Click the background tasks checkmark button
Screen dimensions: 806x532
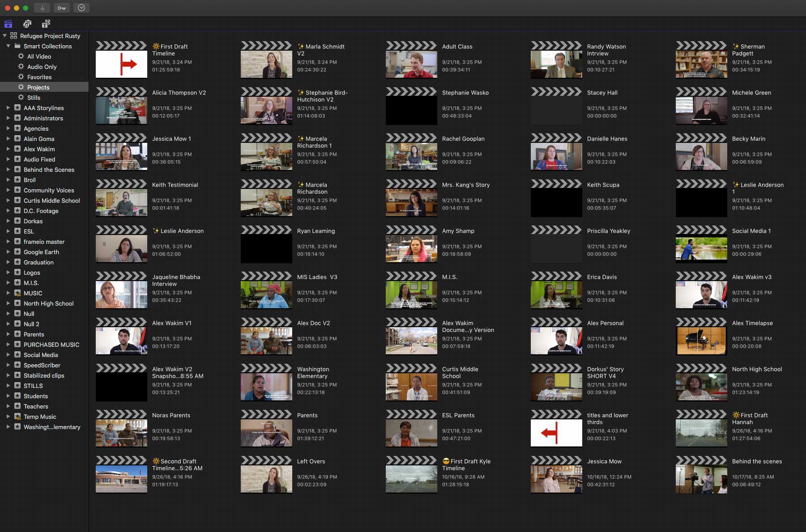(81, 8)
